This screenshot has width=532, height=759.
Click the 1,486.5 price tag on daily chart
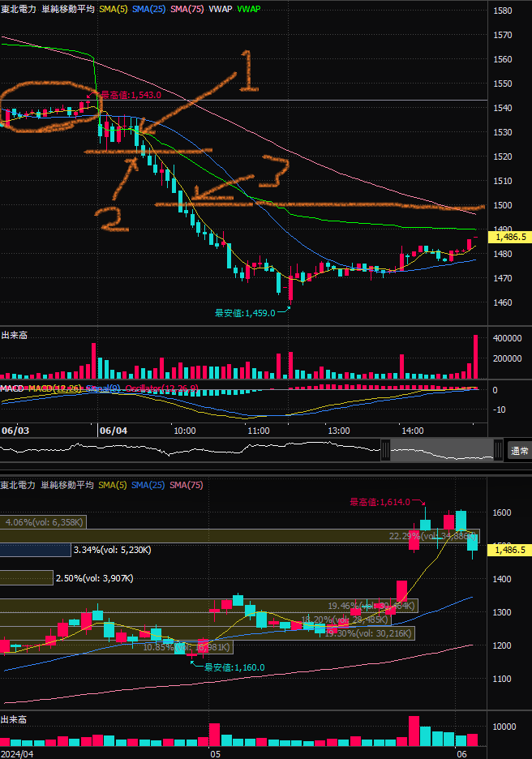(x=510, y=550)
